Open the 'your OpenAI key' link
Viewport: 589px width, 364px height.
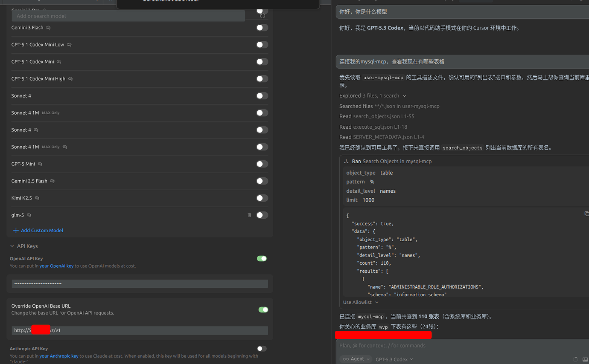click(56, 266)
